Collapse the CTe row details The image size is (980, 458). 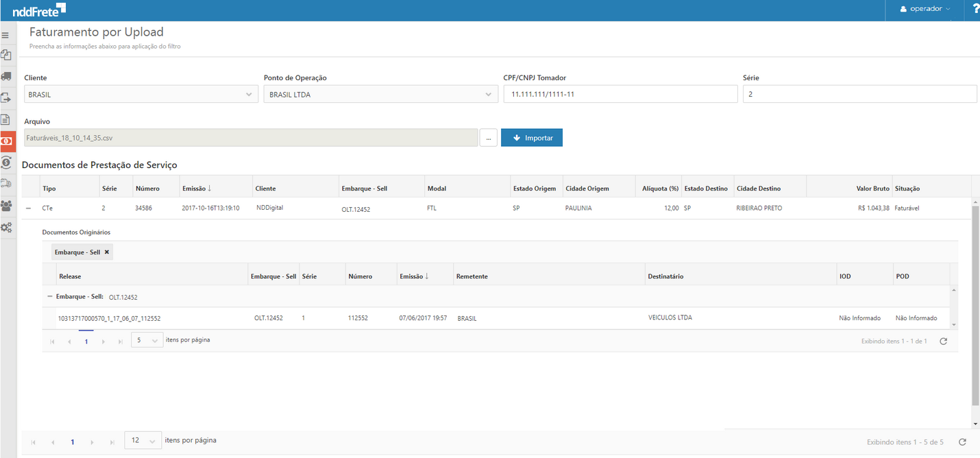tap(29, 208)
